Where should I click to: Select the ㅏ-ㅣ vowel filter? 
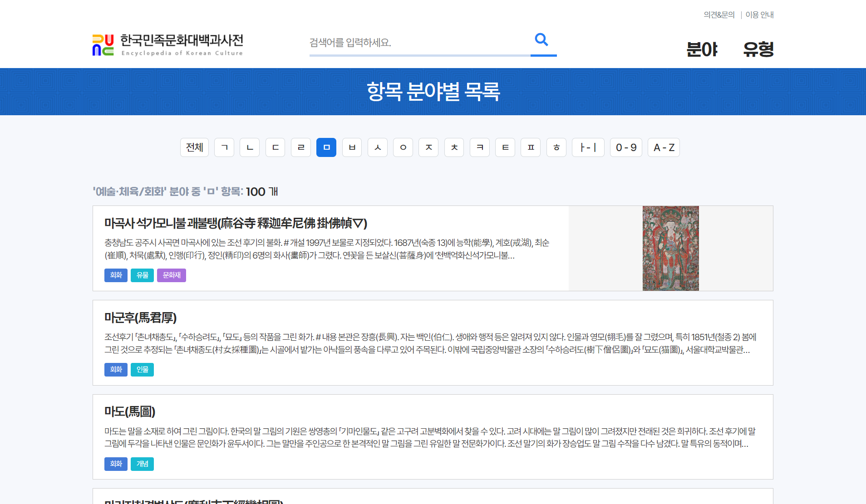tap(588, 147)
